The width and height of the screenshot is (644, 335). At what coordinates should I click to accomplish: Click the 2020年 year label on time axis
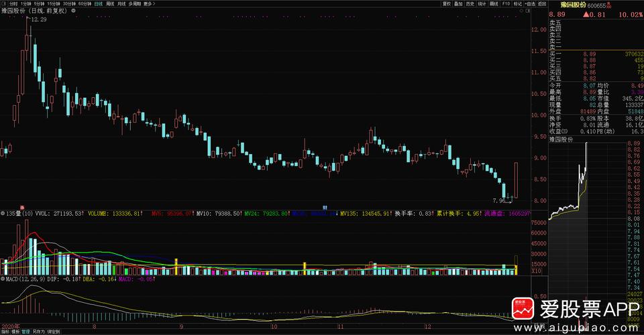11,327
